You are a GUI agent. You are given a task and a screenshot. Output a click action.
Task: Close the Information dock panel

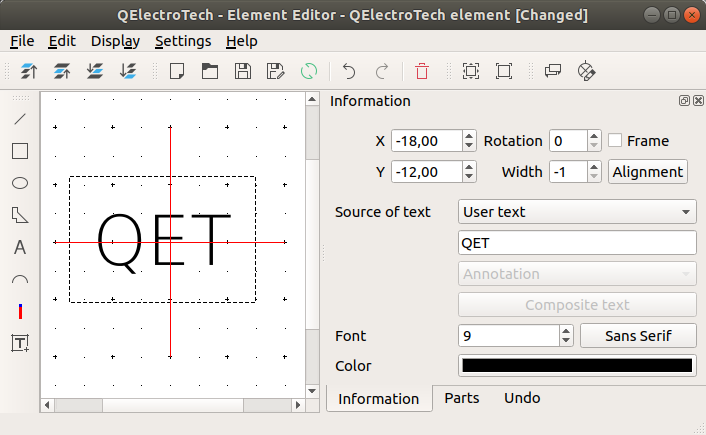(698, 100)
